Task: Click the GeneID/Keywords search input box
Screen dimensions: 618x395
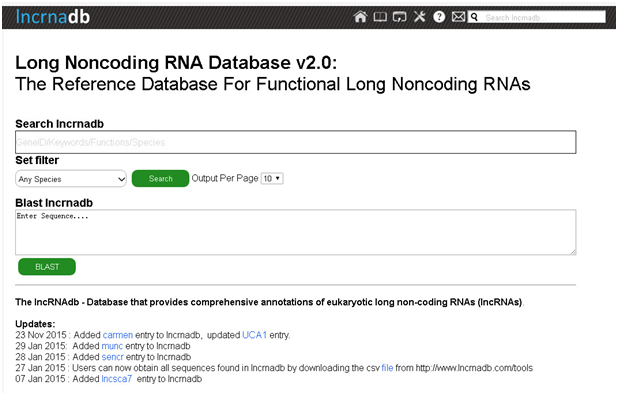Action: (296, 142)
